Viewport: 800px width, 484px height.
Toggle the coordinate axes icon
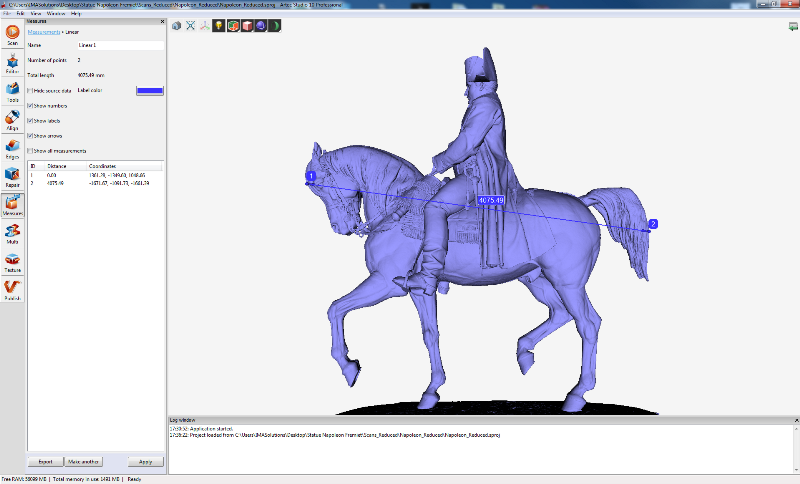point(205,26)
